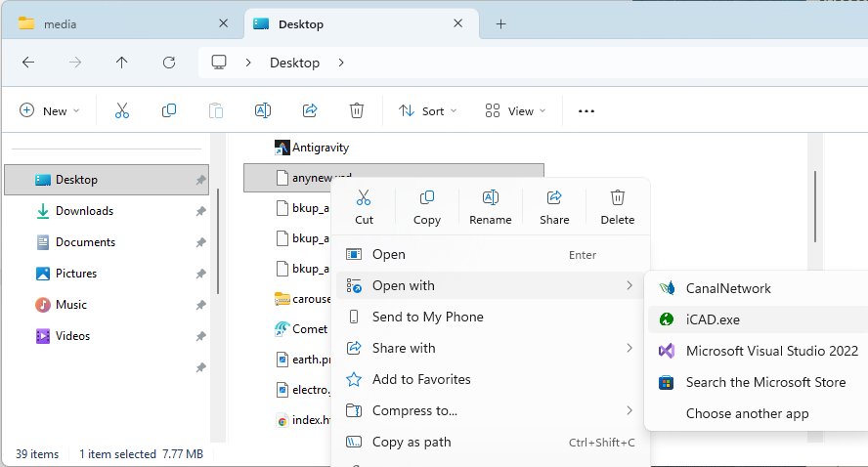868x467 pixels.
Task: Go up one folder level
Action: [122, 63]
